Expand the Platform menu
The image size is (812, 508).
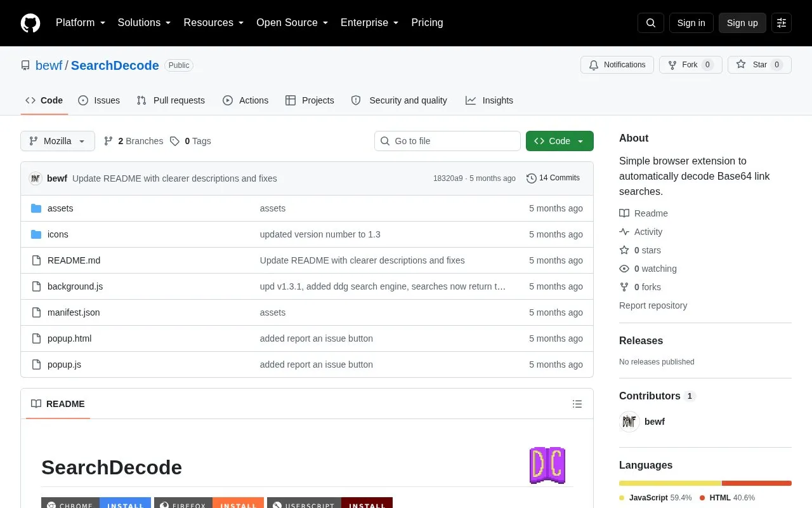pyautogui.click(x=81, y=23)
